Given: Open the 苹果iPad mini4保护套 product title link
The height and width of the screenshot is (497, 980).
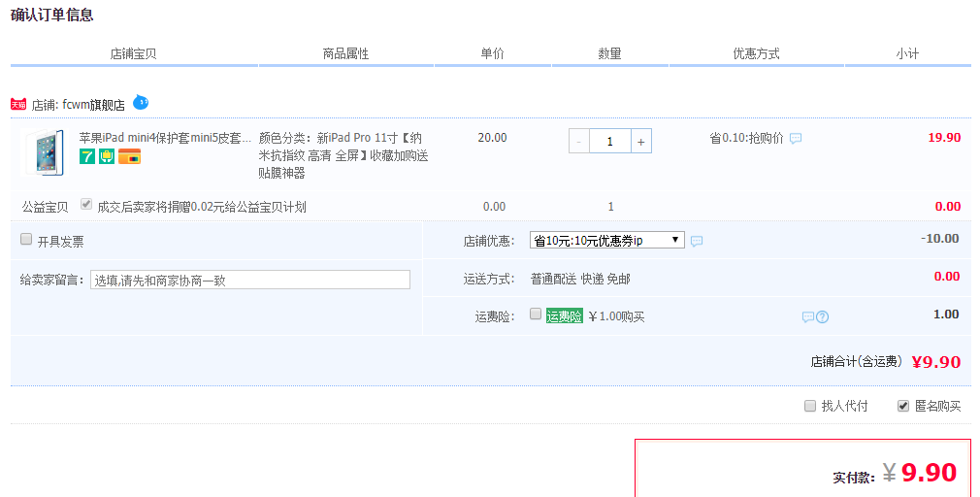Looking at the screenshot, I should (165, 138).
